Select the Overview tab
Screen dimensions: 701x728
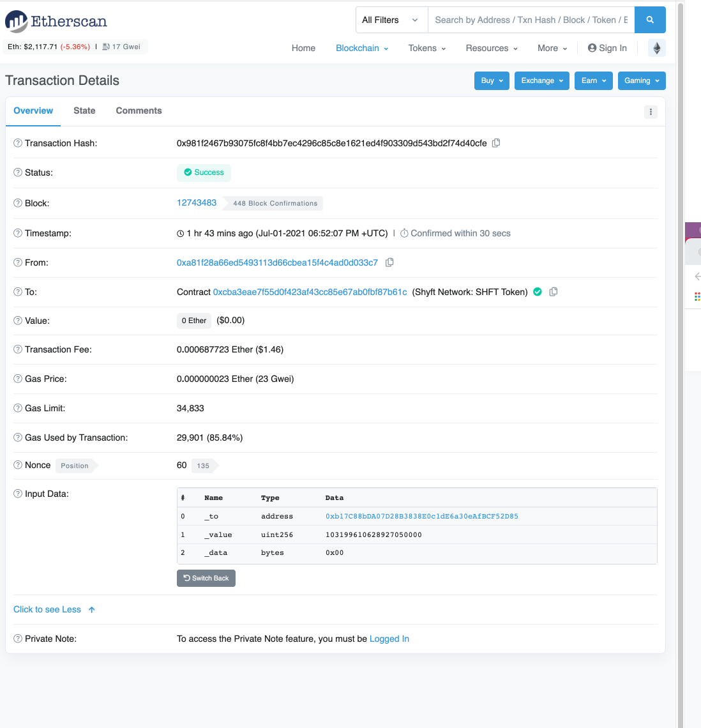[33, 111]
